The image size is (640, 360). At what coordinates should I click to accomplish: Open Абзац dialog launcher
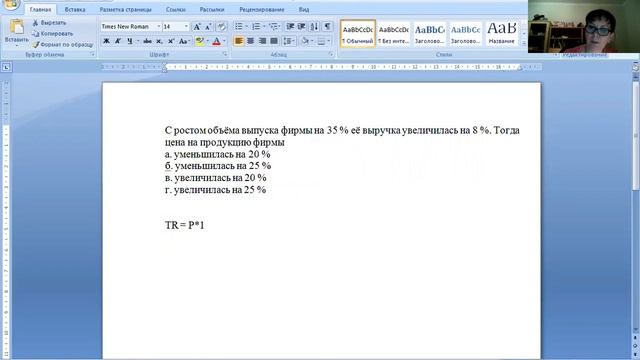[x=331, y=54]
